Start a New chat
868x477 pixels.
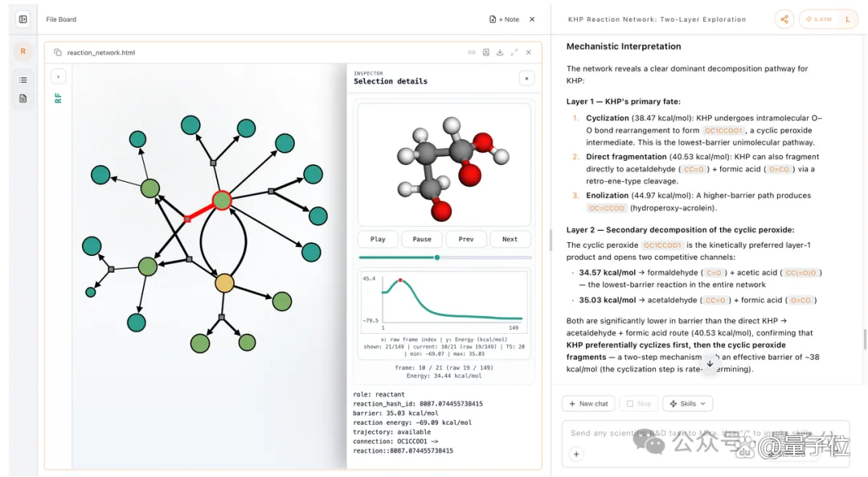588,403
